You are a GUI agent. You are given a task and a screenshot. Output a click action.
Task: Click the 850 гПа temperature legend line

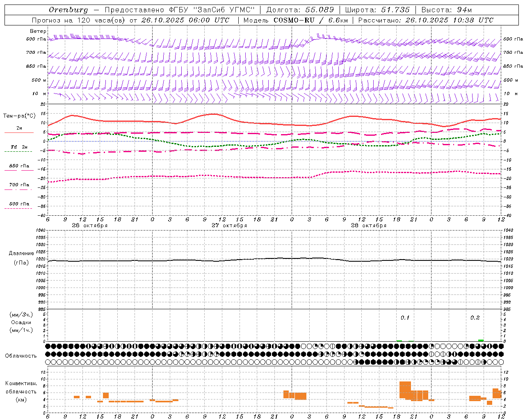click(18, 171)
